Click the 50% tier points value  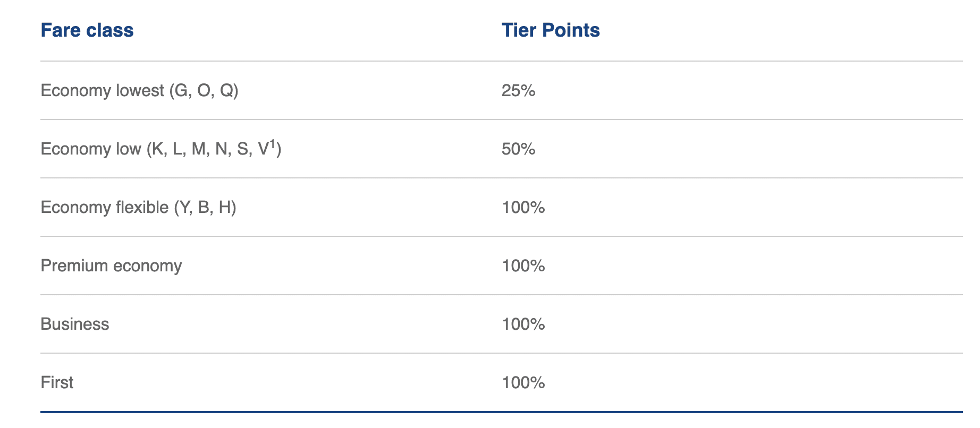pyautogui.click(x=518, y=149)
